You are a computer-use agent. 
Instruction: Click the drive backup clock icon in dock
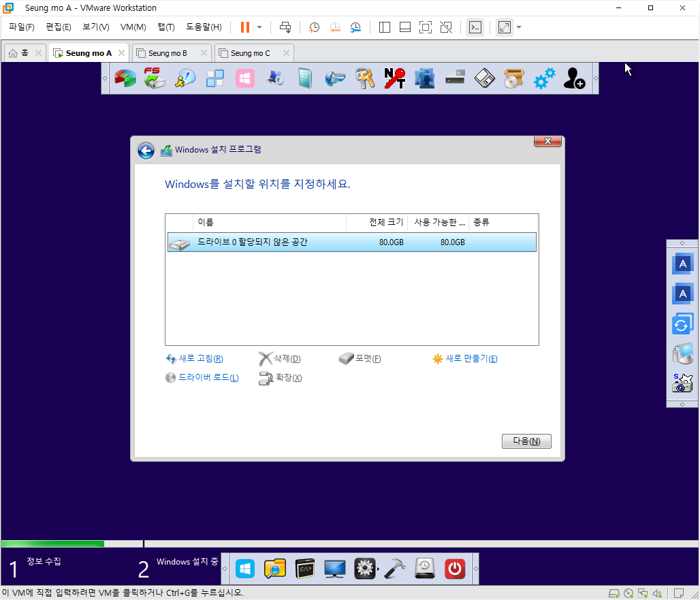424,569
